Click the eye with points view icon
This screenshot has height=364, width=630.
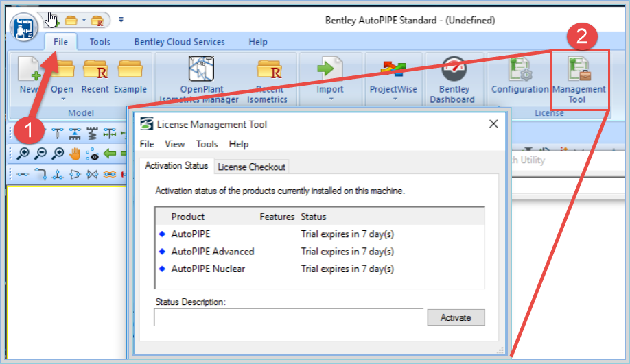[93, 154]
